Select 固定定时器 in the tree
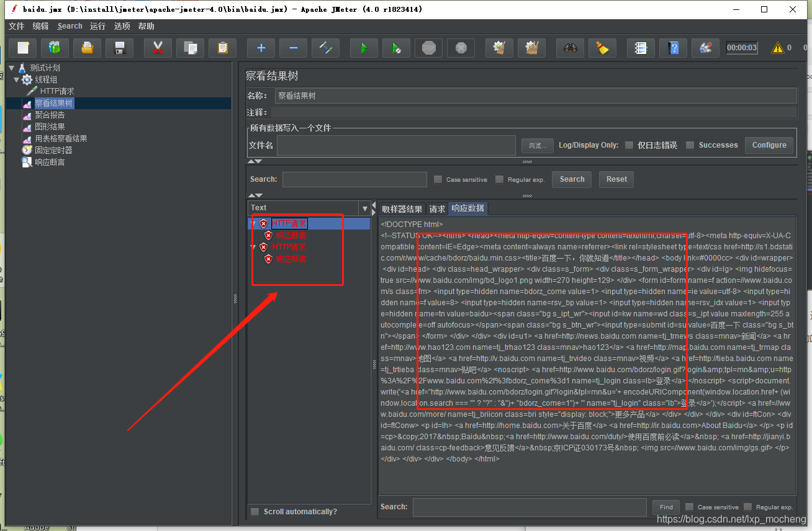Screen dimensions: 812x531 [x=53, y=150]
